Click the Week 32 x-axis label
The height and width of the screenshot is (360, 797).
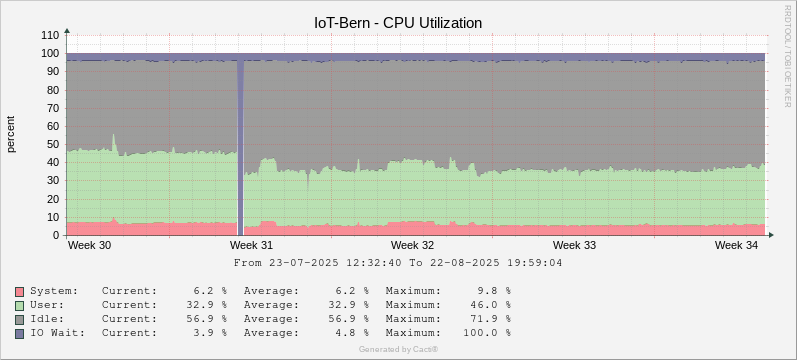(413, 245)
